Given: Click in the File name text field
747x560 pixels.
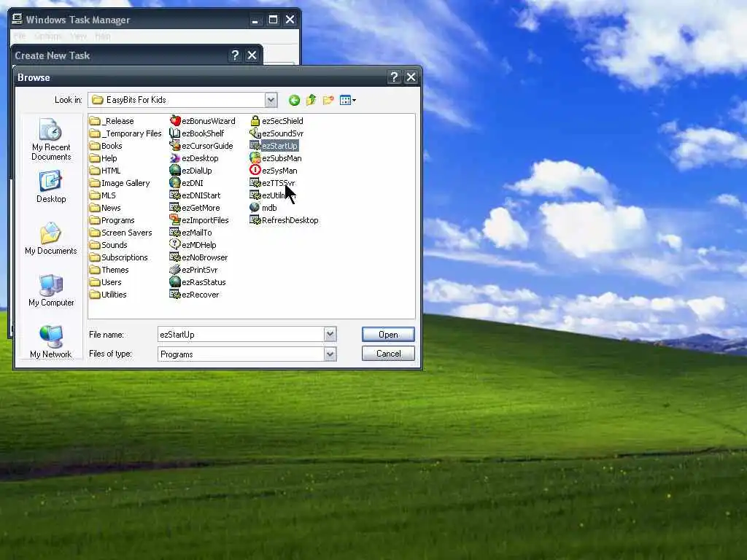Looking at the screenshot, I should pos(241,334).
